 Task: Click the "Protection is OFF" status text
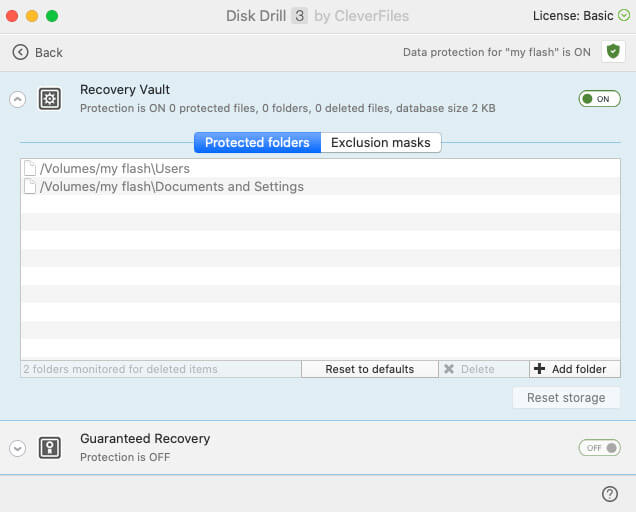point(125,457)
